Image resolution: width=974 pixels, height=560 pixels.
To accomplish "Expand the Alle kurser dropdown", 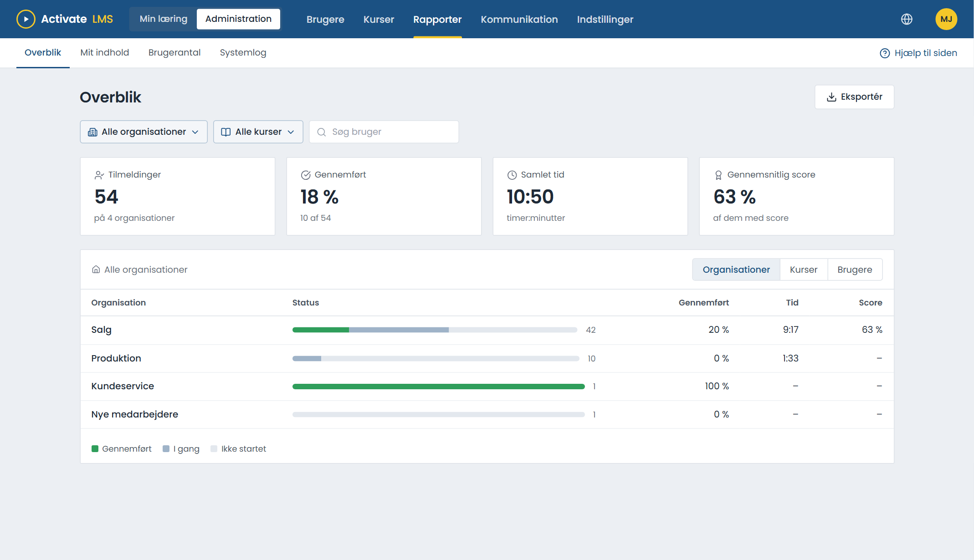I will tap(258, 132).
